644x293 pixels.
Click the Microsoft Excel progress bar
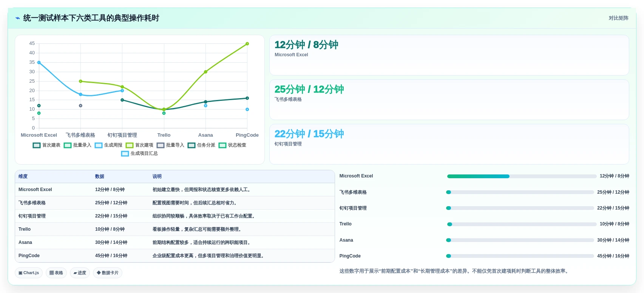522,176
